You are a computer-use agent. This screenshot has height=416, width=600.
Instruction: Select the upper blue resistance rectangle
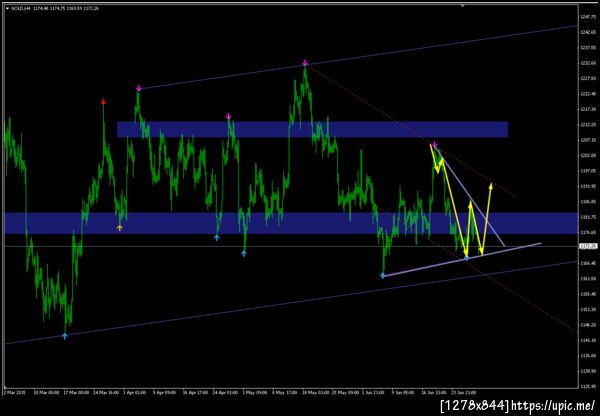(x=313, y=129)
